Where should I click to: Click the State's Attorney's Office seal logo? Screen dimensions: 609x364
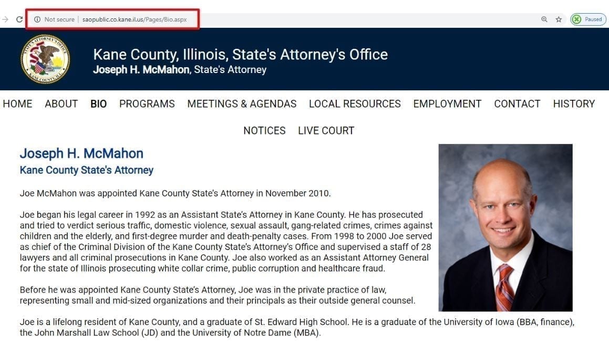point(45,59)
